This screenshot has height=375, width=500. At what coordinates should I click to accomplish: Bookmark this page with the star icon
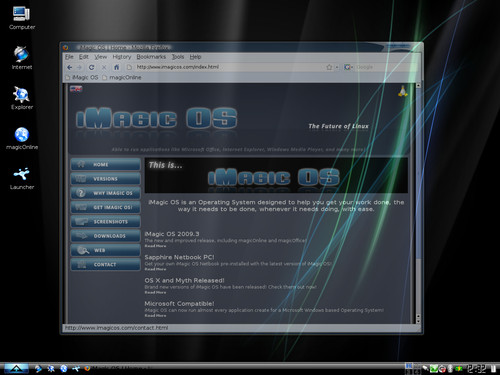329,67
